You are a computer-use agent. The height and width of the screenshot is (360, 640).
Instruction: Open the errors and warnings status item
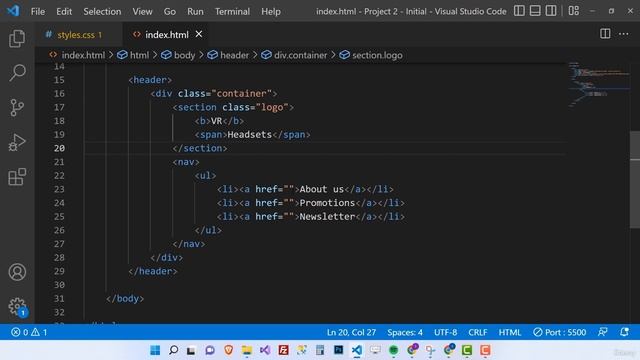[29, 332]
